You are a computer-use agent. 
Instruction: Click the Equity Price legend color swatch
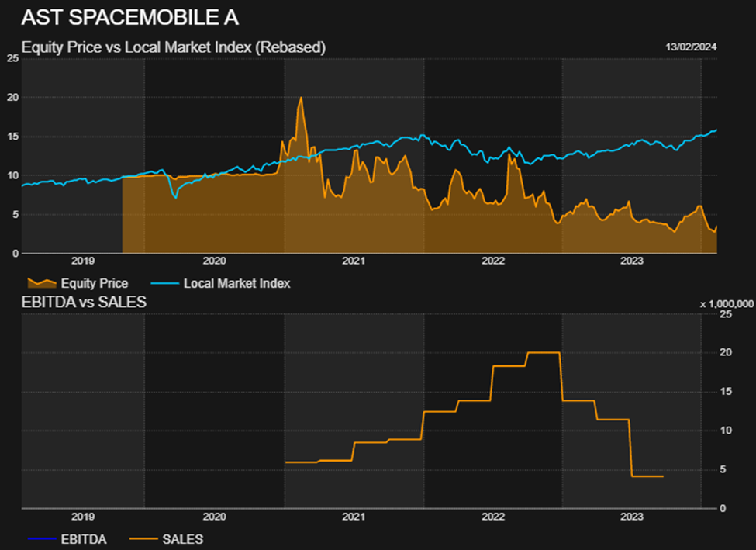[x=42, y=283]
